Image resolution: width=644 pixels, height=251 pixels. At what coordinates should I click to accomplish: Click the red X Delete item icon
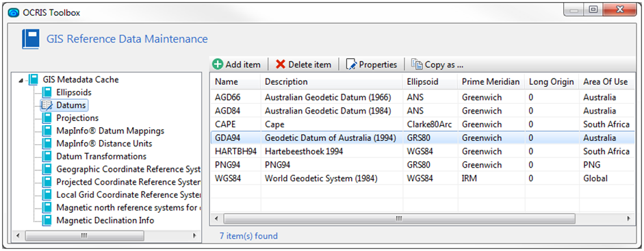tap(281, 64)
